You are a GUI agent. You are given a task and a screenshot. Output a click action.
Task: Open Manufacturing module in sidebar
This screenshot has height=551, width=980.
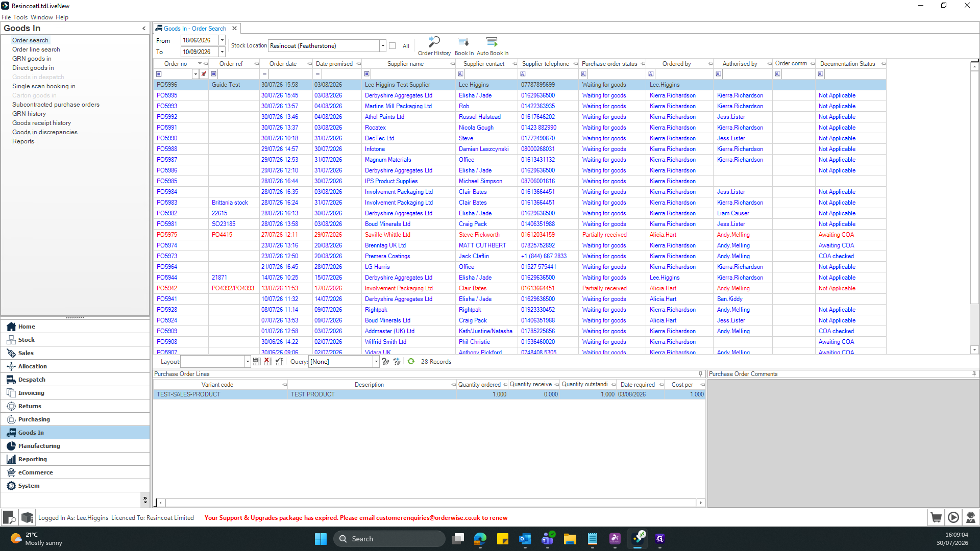click(75, 446)
